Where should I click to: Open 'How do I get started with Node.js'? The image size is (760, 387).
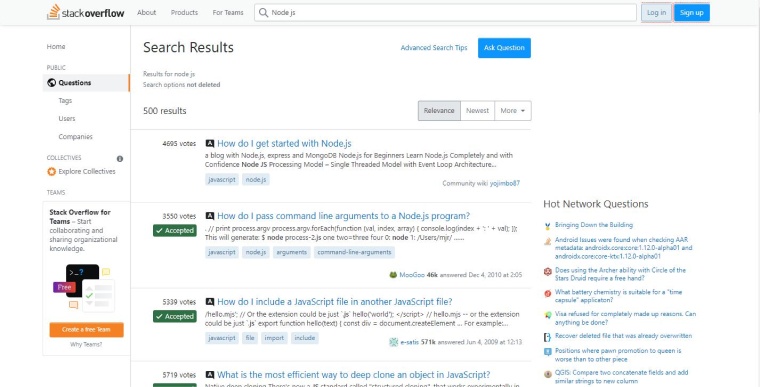pos(284,144)
